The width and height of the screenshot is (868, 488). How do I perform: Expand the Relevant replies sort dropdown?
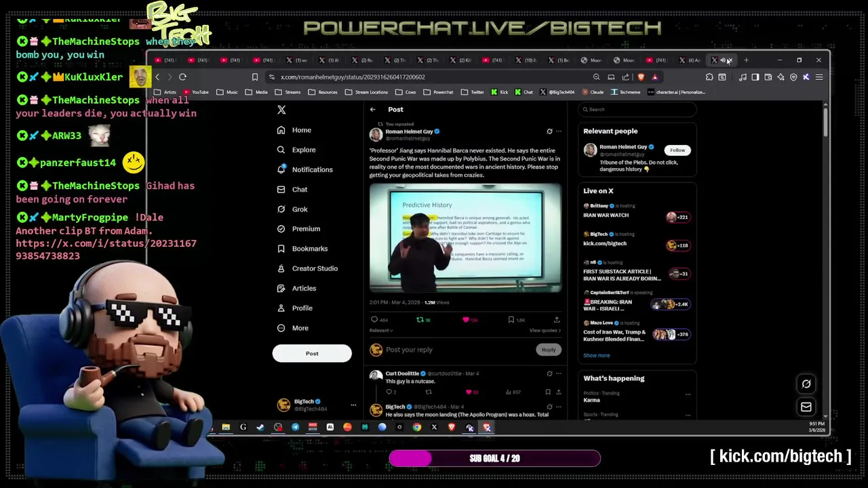(381, 330)
